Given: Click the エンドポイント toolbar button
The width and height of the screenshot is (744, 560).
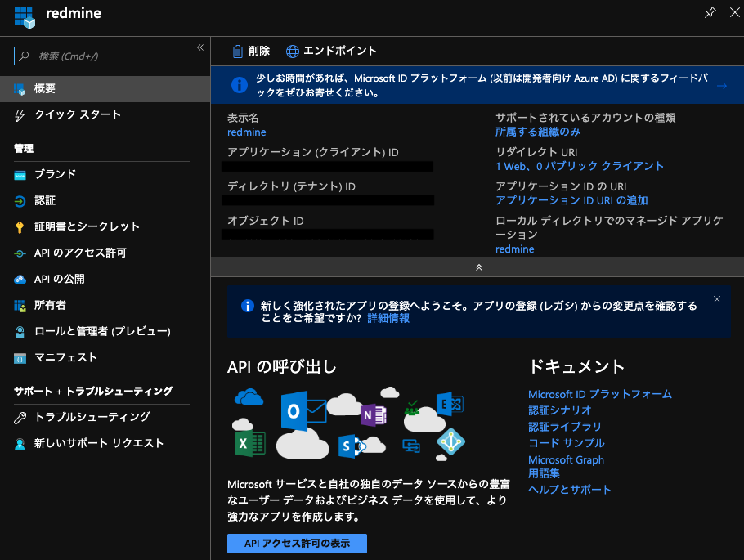Looking at the screenshot, I should (x=331, y=51).
